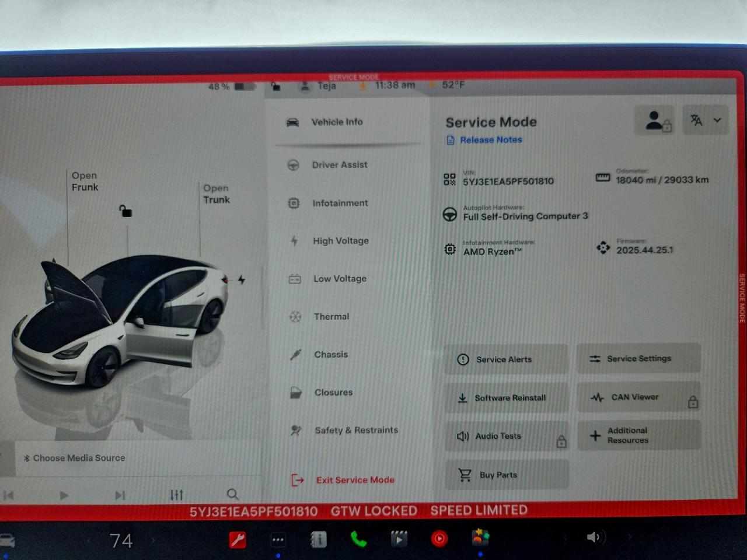
Task: Open Service Settings
Action: (638, 358)
